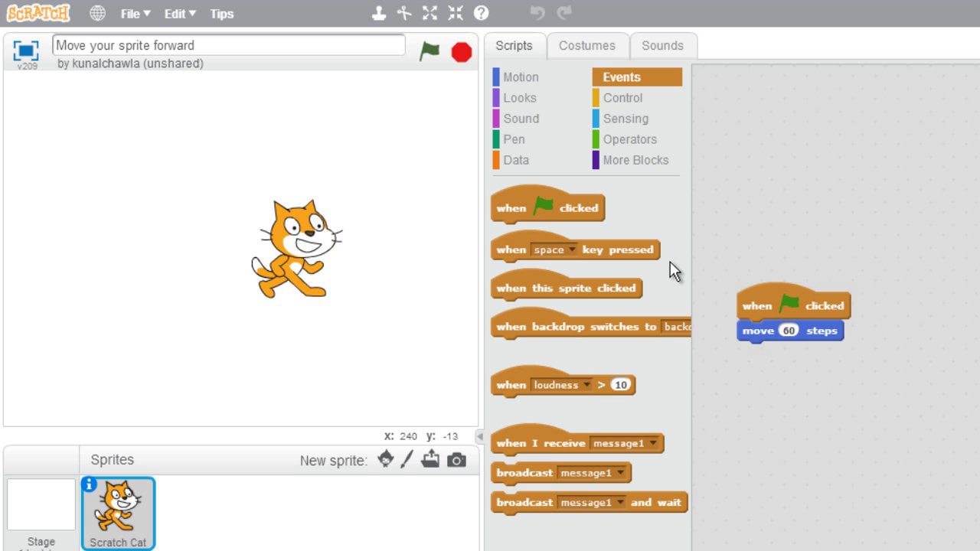Select the Events block category

click(x=637, y=77)
